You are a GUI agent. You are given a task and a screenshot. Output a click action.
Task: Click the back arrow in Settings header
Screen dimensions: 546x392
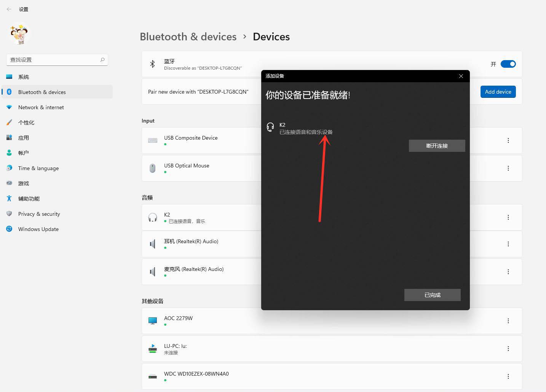[9, 9]
